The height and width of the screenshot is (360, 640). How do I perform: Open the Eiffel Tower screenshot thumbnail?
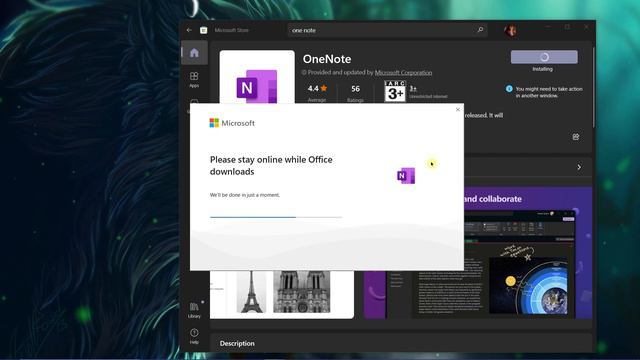(x=251, y=292)
